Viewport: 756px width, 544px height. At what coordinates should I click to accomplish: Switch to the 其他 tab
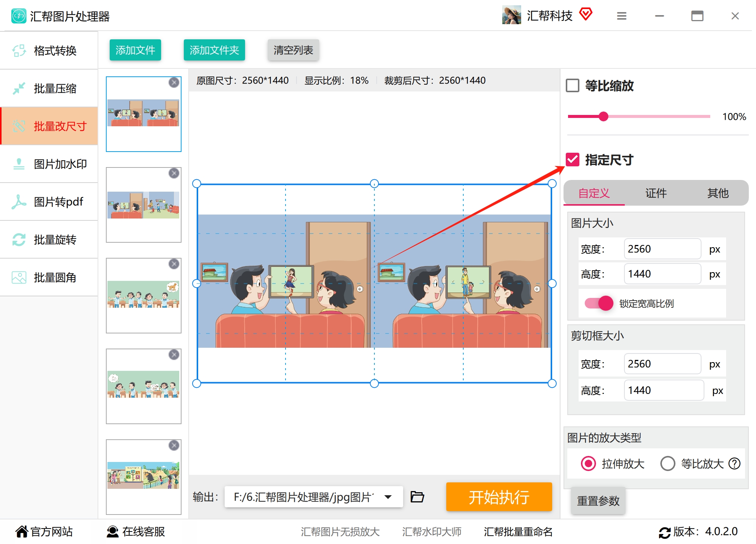pyautogui.click(x=718, y=193)
